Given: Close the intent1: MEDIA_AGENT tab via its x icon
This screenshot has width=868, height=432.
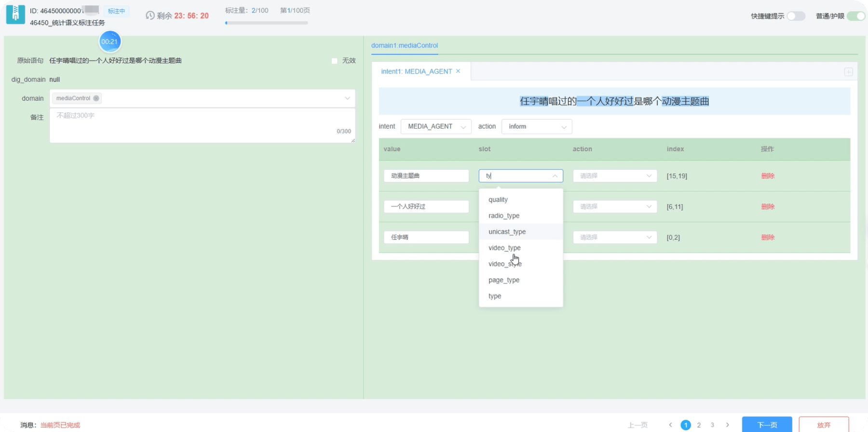Looking at the screenshot, I should point(458,71).
